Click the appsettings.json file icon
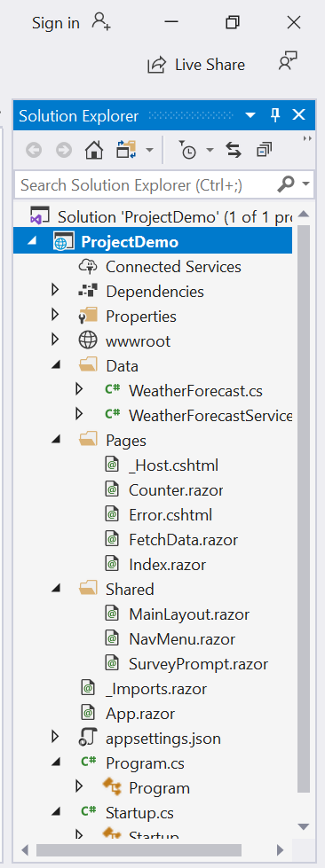The width and height of the screenshot is (325, 868). 88,738
